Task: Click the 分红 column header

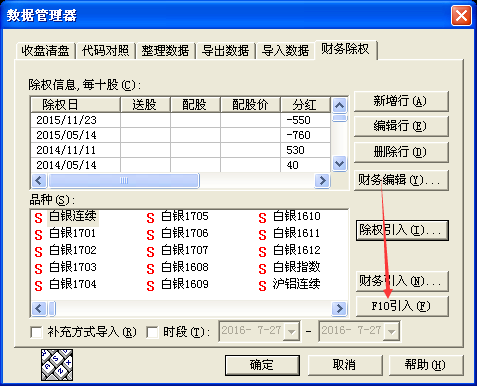Action: [306, 105]
